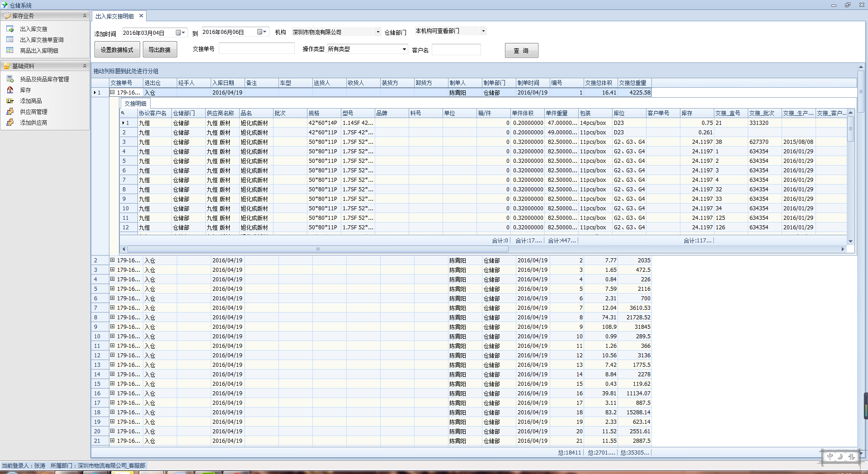
Task: Click the 出入库交接 sidebar icon
Action: [x=10, y=29]
